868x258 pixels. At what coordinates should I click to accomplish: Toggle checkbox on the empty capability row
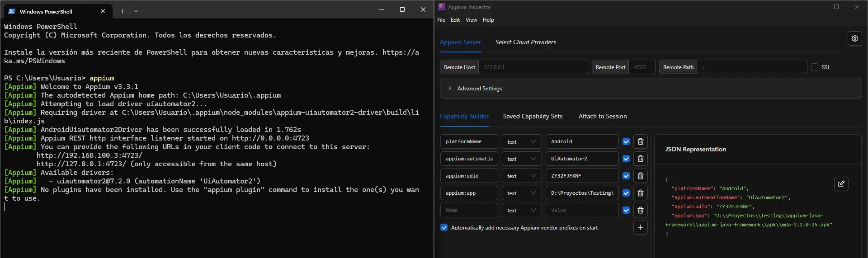tap(626, 210)
